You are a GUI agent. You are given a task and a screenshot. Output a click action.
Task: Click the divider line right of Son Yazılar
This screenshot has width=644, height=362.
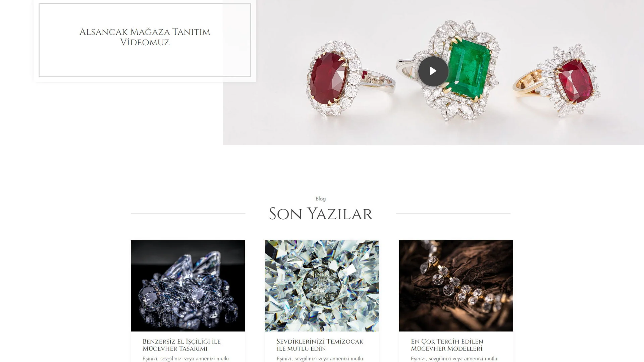453,213
